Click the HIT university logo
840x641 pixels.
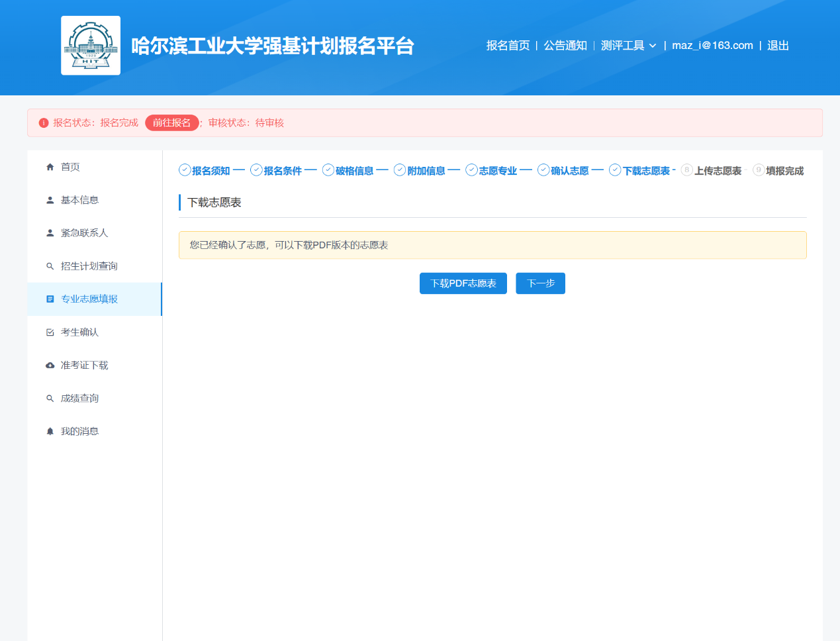point(91,46)
